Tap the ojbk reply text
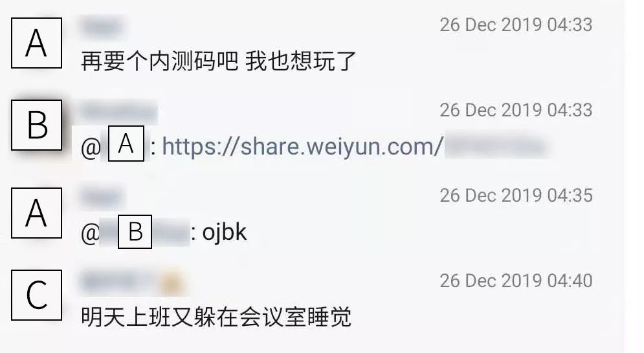 [x=224, y=232]
